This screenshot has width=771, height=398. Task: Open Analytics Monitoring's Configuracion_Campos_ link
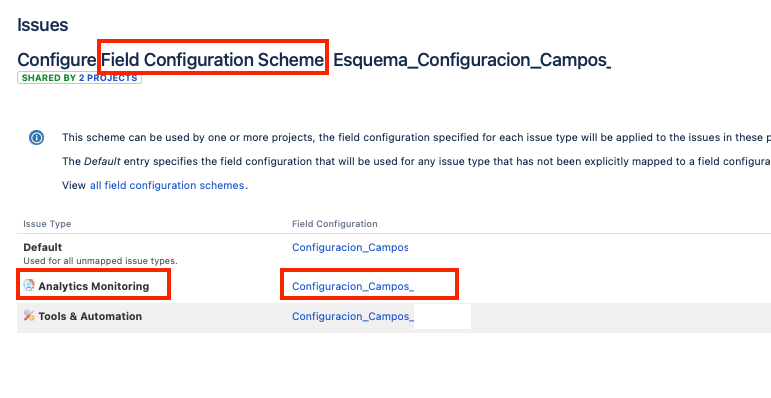(353, 286)
